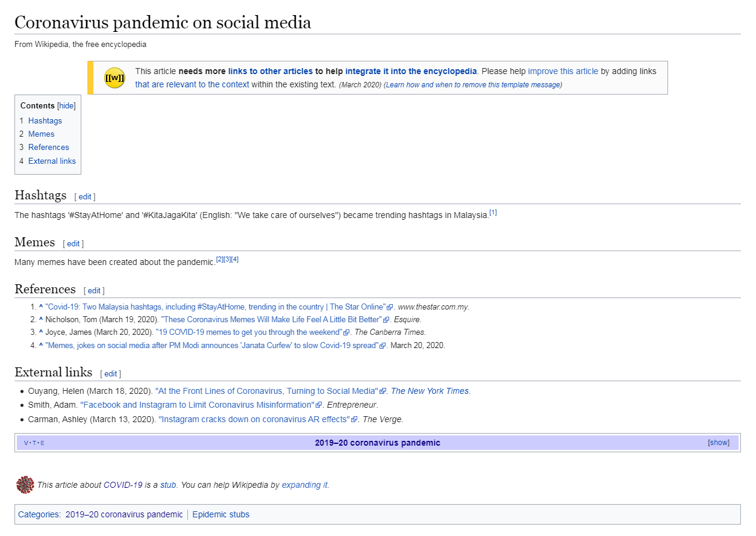Click the 'V' view link in navbox
This screenshot has width=756, height=536.
click(x=26, y=443)
